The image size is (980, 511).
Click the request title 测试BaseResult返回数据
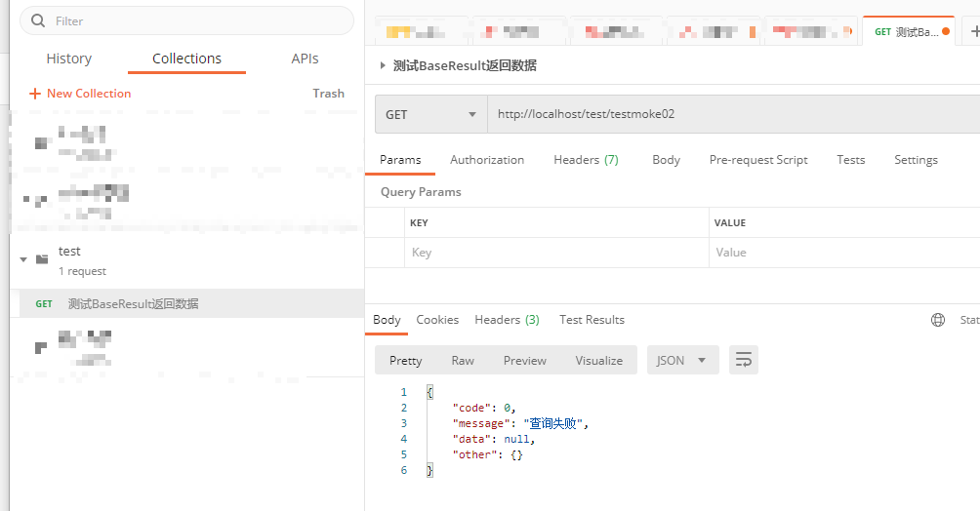click(465, 65)
